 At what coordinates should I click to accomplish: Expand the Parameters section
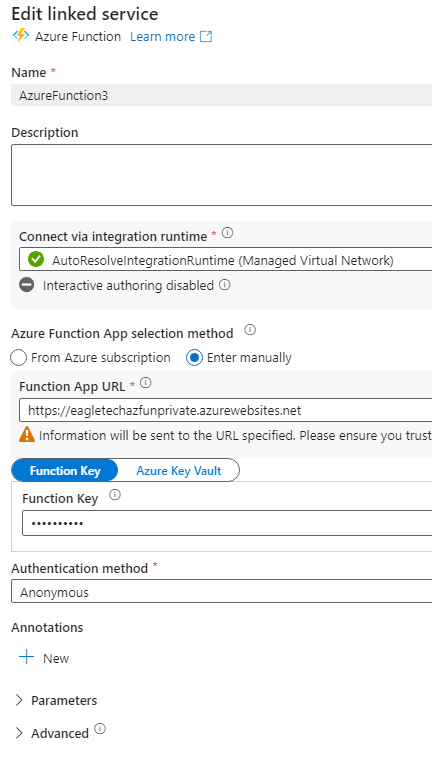57,700
